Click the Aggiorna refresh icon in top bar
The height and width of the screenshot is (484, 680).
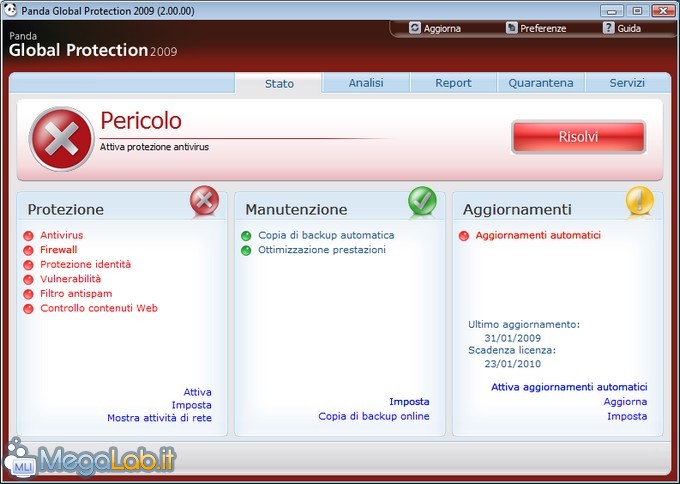415,28
